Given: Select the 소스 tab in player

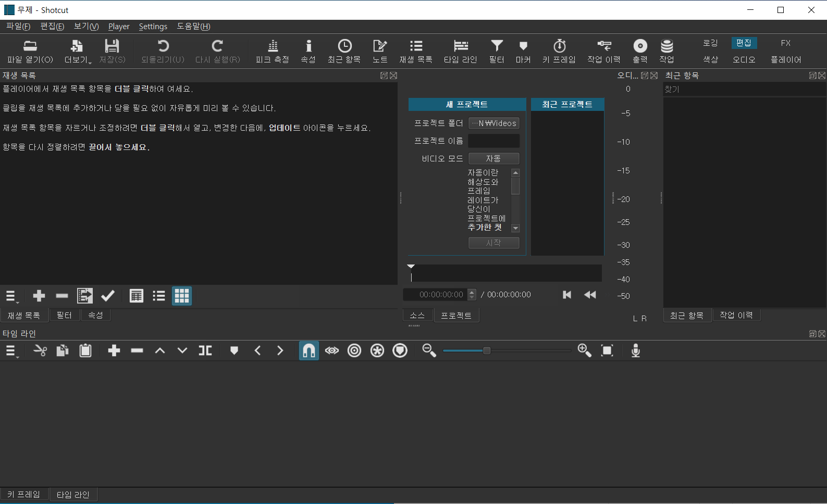Looking at the screenshot, I should pyautogui.click(x=417, y=316).
